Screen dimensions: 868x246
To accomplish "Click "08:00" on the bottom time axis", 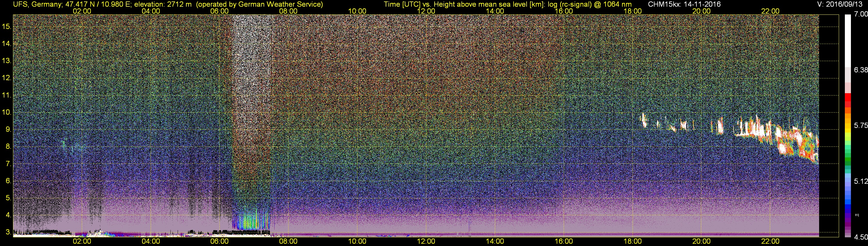I will 288,241.
